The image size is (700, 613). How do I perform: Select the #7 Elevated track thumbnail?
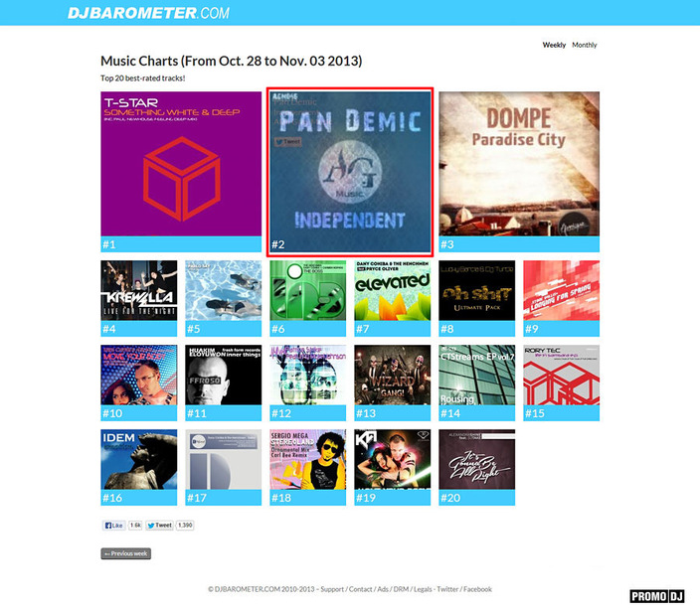coord(393,298)
